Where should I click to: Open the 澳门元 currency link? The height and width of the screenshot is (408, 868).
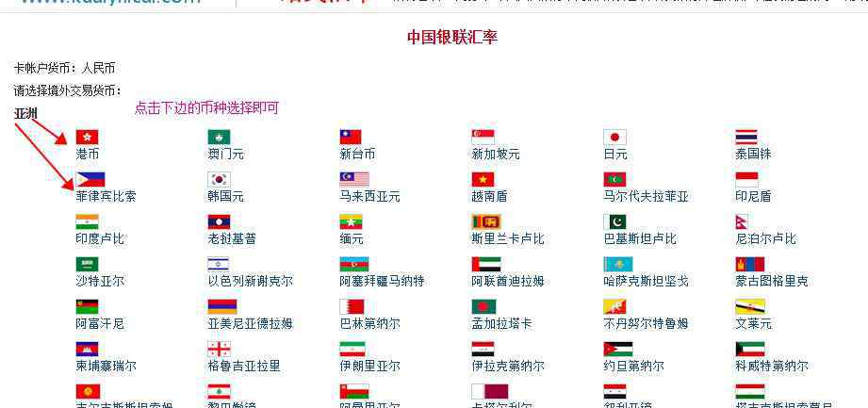[x=225, y=154]
